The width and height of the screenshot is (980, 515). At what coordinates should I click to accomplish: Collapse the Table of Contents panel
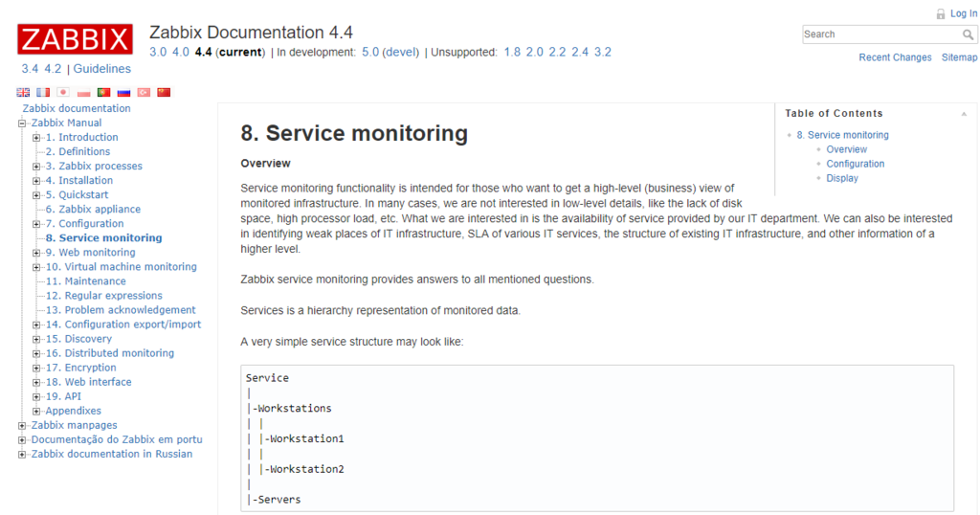(x=964, y=114)
